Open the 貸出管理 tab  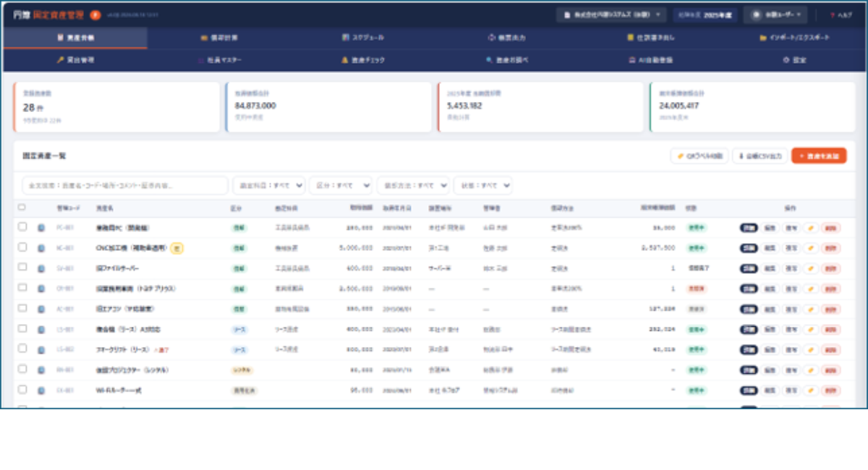[x=75, y=60]
